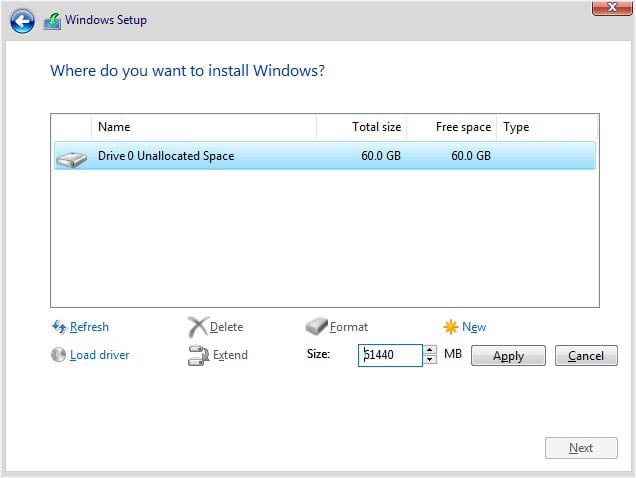
Task: Increase size with the up spinner arrow
Action: click(430, 350)
